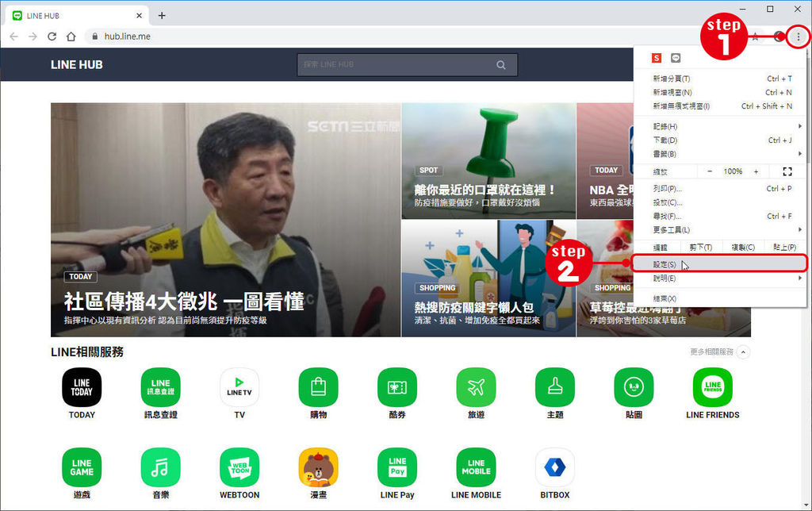Open the LINE MOBILE icon
The width and height of the screenshot is (812, 511).
point(476,467)
